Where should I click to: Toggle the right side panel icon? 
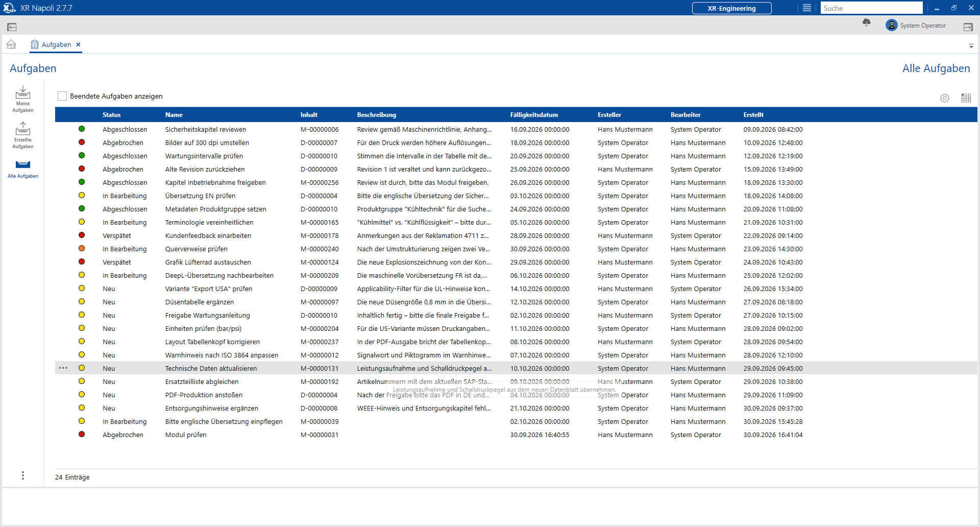[968, 27]
